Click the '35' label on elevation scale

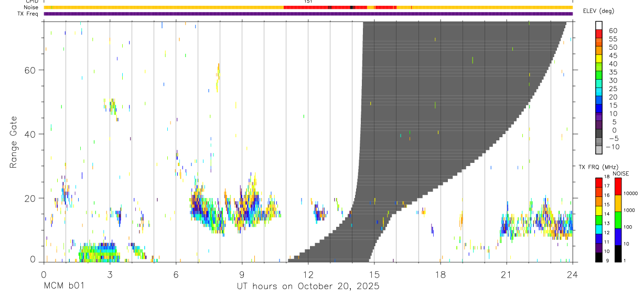613,72
